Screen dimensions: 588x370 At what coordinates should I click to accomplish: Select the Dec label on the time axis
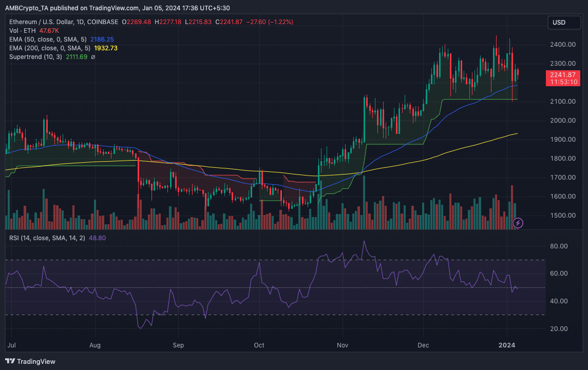(423, 345)
